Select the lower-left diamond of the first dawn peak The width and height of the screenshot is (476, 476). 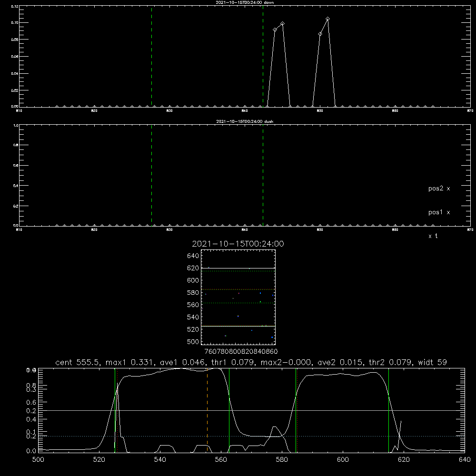coord(275,30)
